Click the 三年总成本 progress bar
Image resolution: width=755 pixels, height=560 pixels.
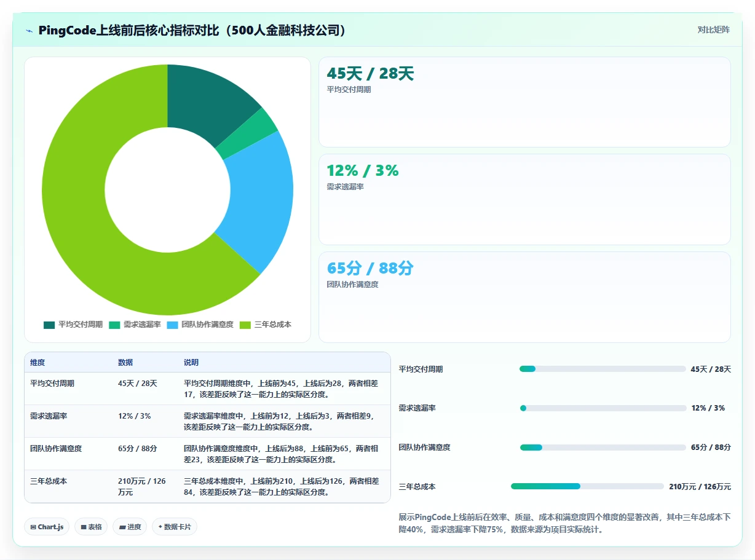point(587,486)
